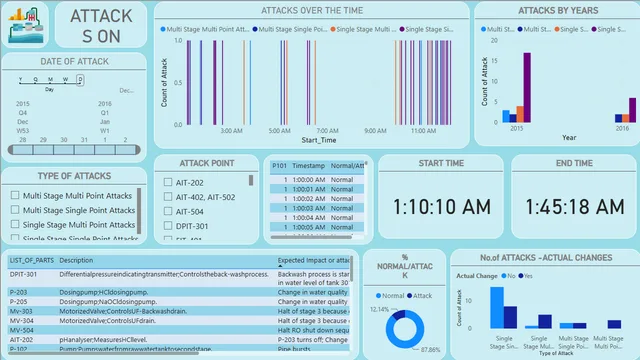Sort by the Timestamp column header
Viewport: 640px width, 360px height.
click(x=308, y=166)
